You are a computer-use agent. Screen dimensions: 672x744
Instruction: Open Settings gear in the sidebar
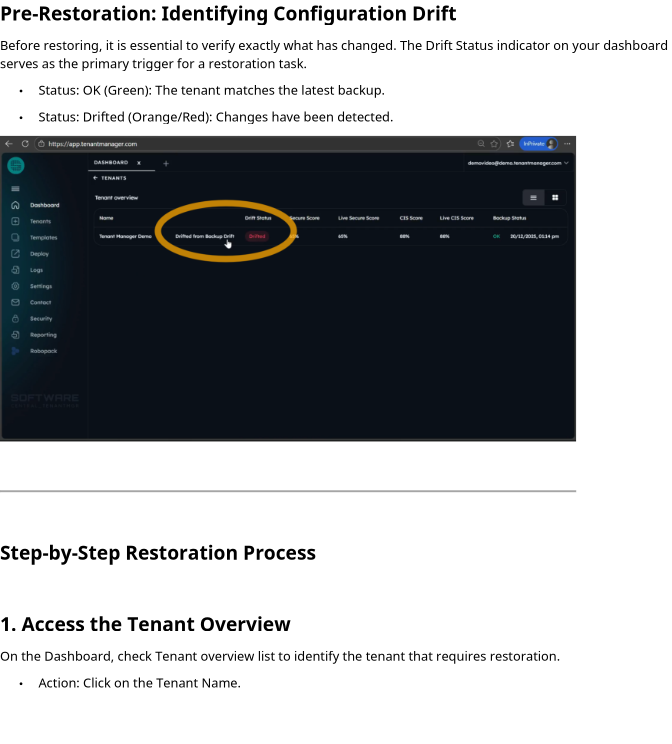click(x=15, y=286)
